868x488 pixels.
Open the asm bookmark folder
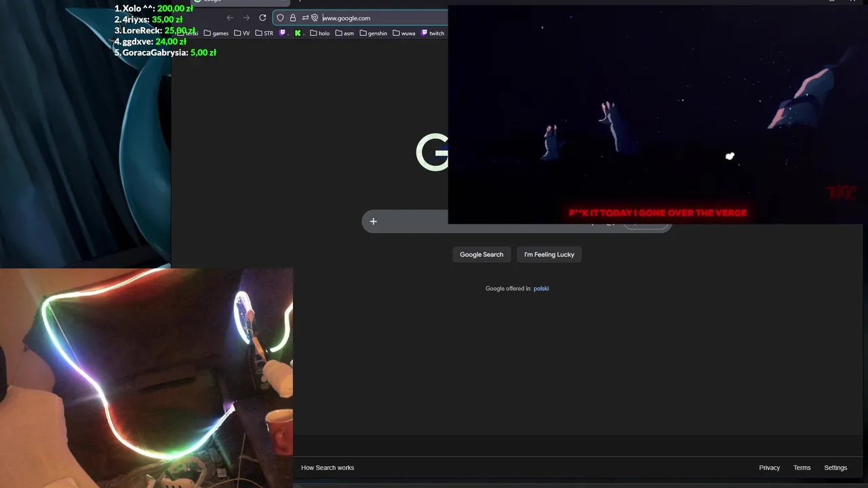point(344,33)
